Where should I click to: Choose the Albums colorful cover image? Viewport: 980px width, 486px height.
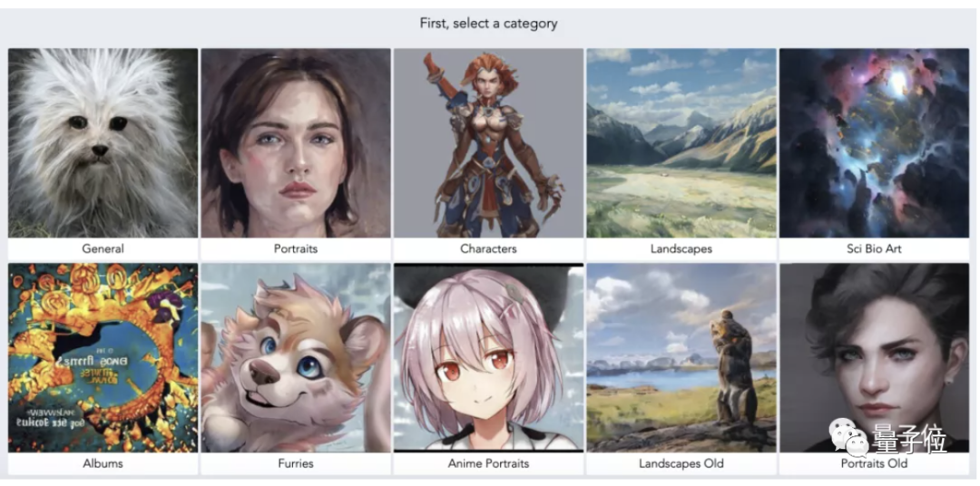point(103,358)
